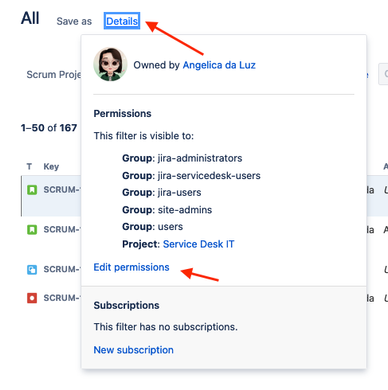Click Save as next to All

pos(74,21)
